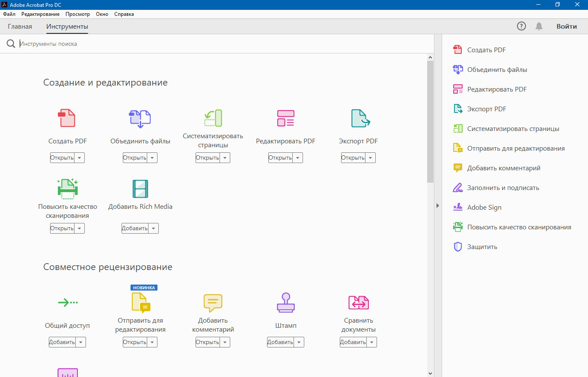Viewport: 588px width, 377px height.
Task: Open the notifications bell icon
Action: (539, 26)
